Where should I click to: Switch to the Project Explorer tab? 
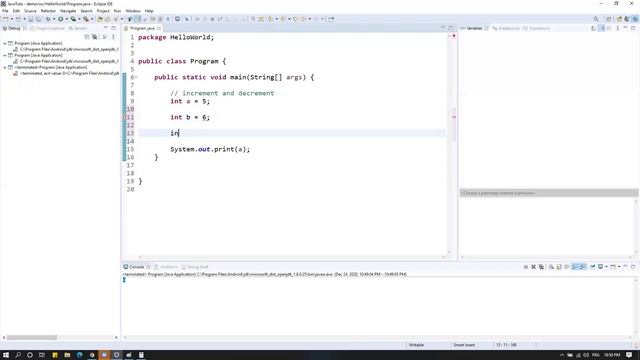click(x=47, y=28)
